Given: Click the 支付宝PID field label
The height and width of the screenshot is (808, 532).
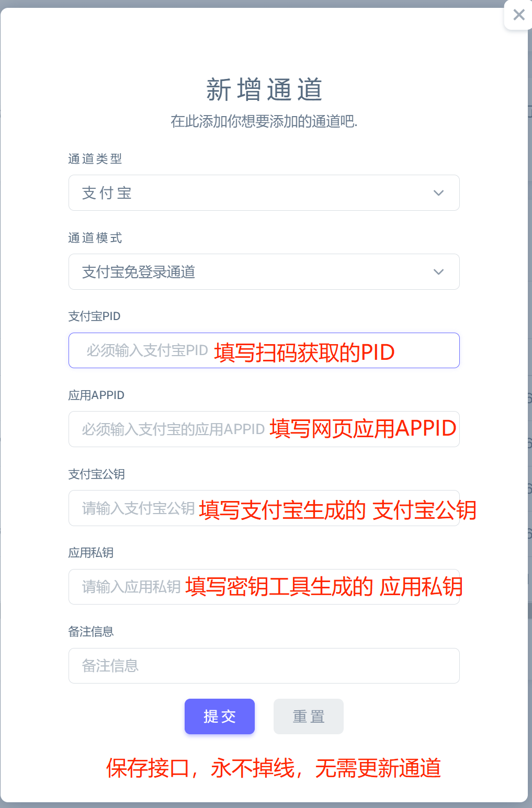Looking at the screenshot, I should tap(95, 316).
